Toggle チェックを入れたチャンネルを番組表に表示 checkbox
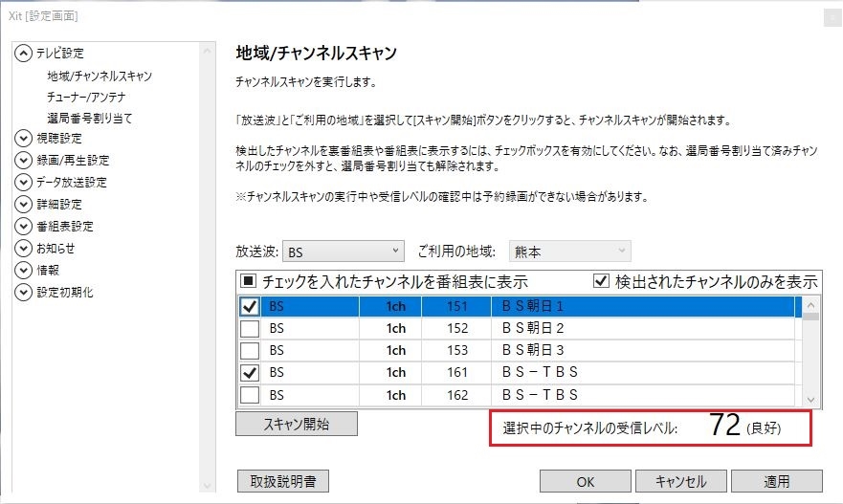Image resolution: width=843 pixels, height=504 pixels. 249,281
